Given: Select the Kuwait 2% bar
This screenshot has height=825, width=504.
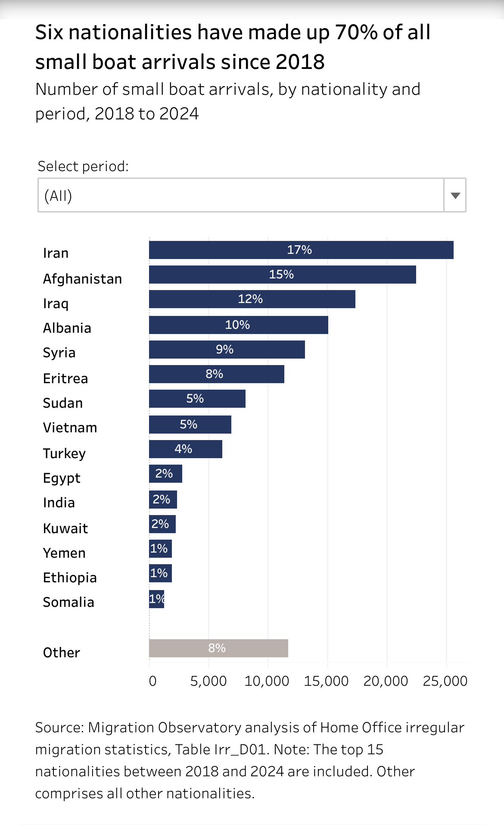Looking at the screenshot, I should (162, 524).
